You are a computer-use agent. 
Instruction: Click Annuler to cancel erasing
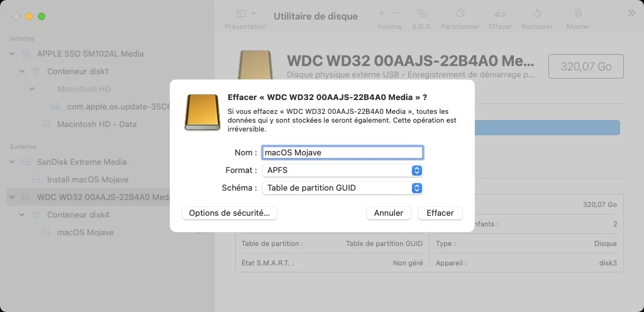(389, 213)
